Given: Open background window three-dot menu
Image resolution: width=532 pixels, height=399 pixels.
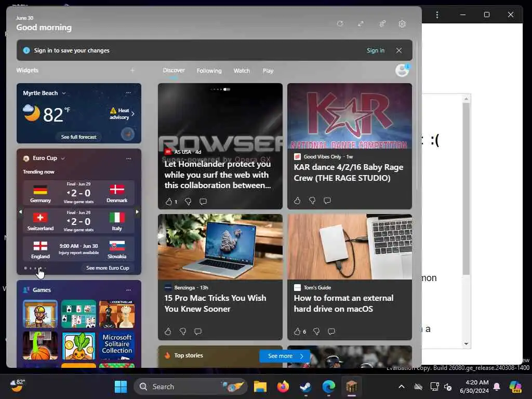Looking at the screenshot, I should point(437,15).
